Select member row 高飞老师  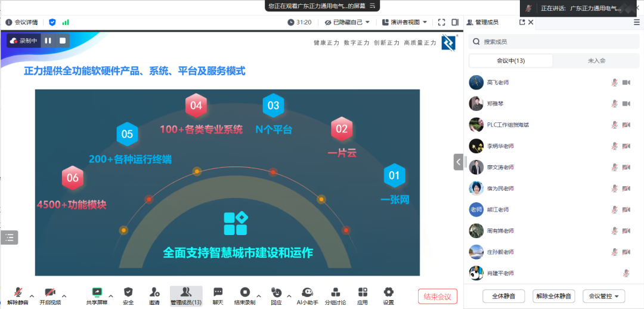553,82
